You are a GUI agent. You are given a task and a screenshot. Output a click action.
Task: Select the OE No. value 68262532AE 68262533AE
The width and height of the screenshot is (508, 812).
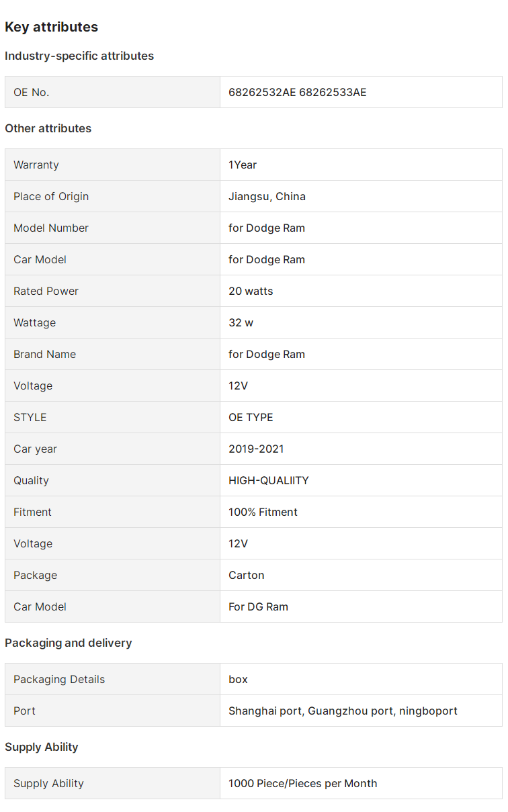tap(297, 92)
